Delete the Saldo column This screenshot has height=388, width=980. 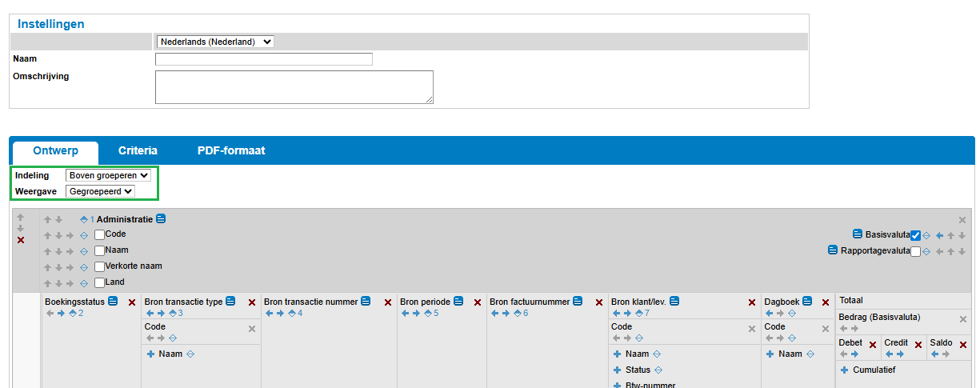963,345
